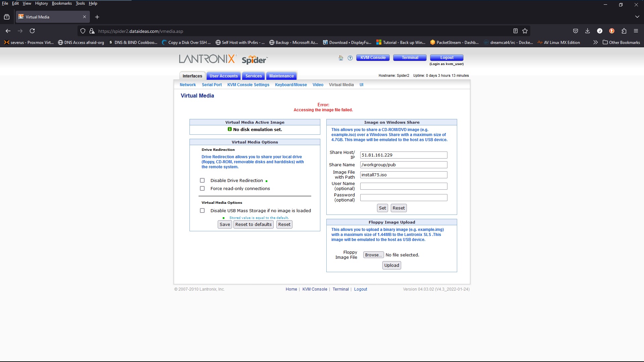Reload the current page

point(32,31)
